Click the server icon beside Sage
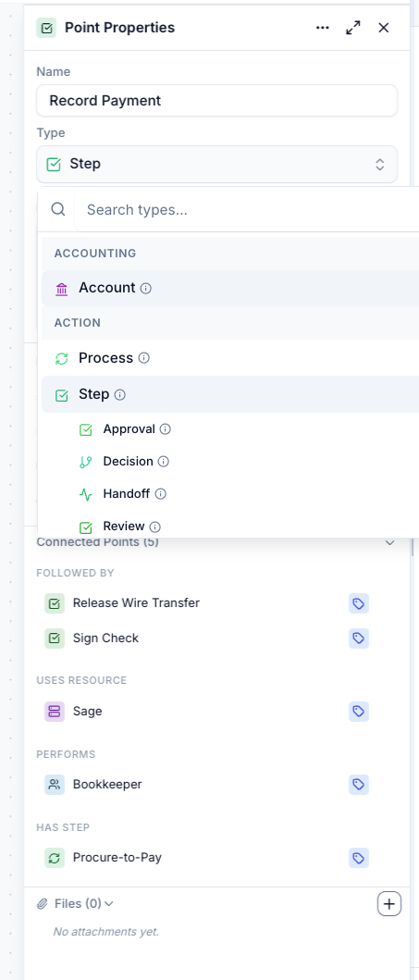 tap(55, 712)
